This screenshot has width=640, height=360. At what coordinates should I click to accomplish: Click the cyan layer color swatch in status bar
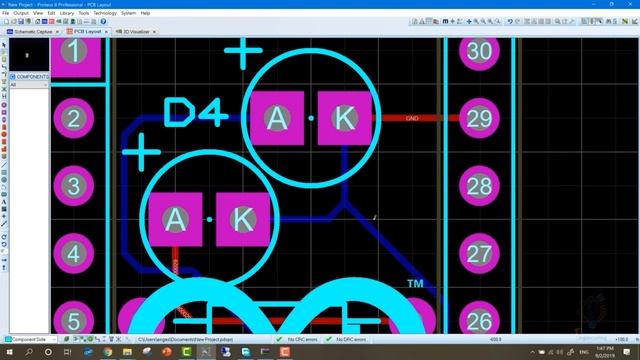point(8,339)
